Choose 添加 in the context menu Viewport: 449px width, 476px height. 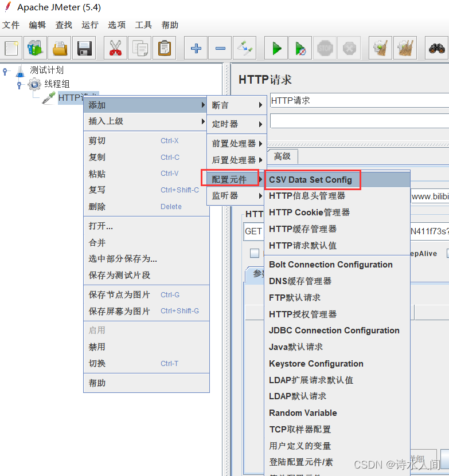pos(146,105)
